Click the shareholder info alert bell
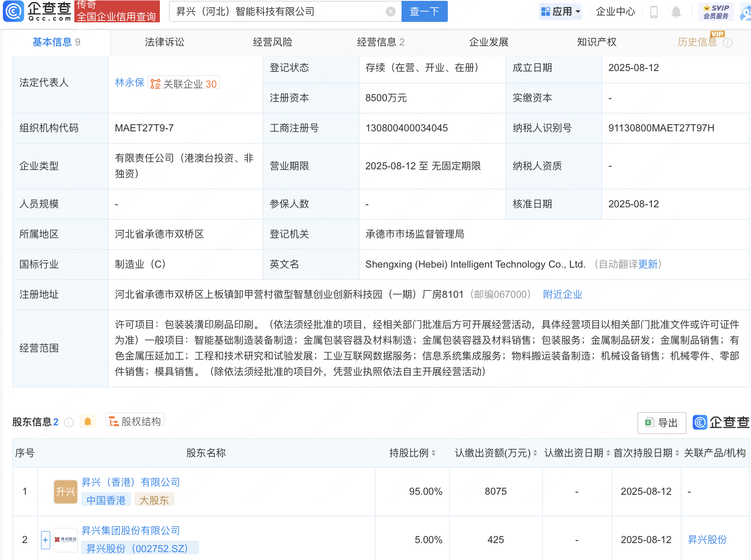Image resolution: width=751 pixels, height=560 pixels. point(88,422)
